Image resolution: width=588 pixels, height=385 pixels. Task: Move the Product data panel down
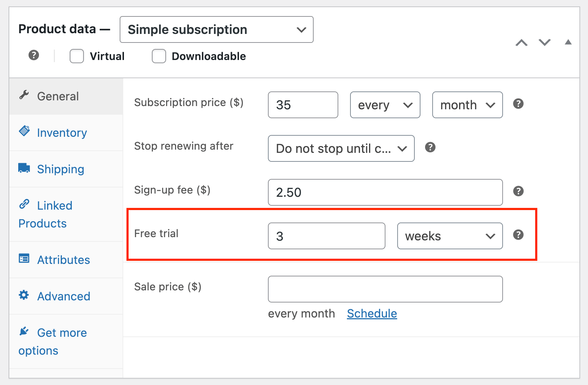click(545, 42)
